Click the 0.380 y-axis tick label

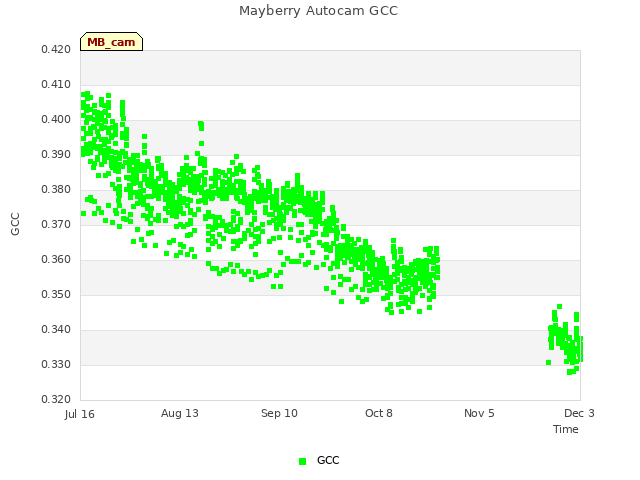click(56, 189)
